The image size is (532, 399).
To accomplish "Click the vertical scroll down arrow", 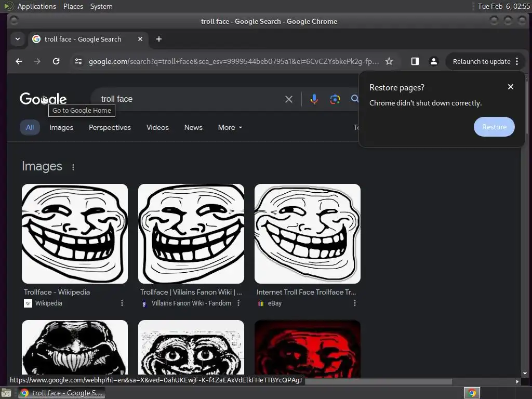I will tap(525, 374).
